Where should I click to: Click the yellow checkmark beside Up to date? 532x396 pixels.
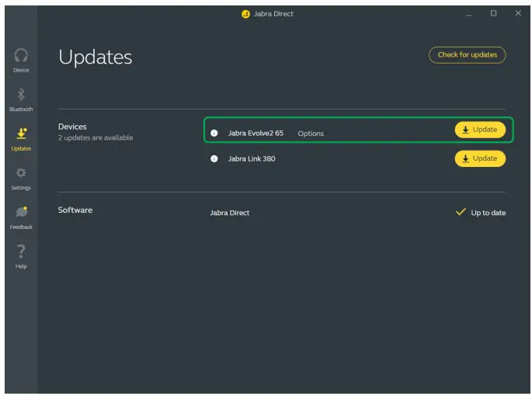461,212
